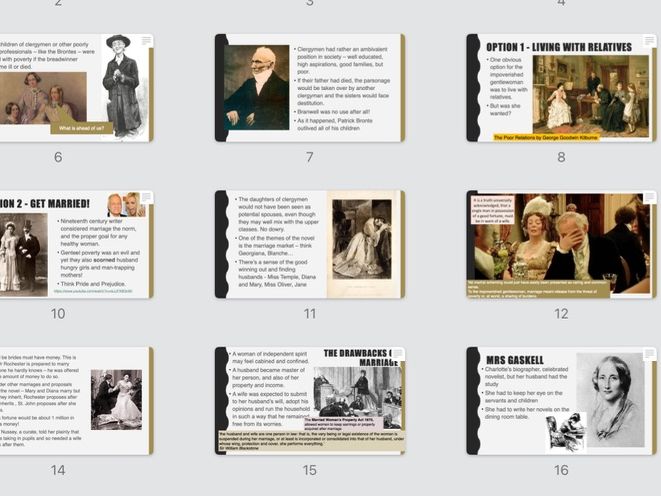Click slide number label 14
Viewport: 661px width, 496px height.
(58, 470)
